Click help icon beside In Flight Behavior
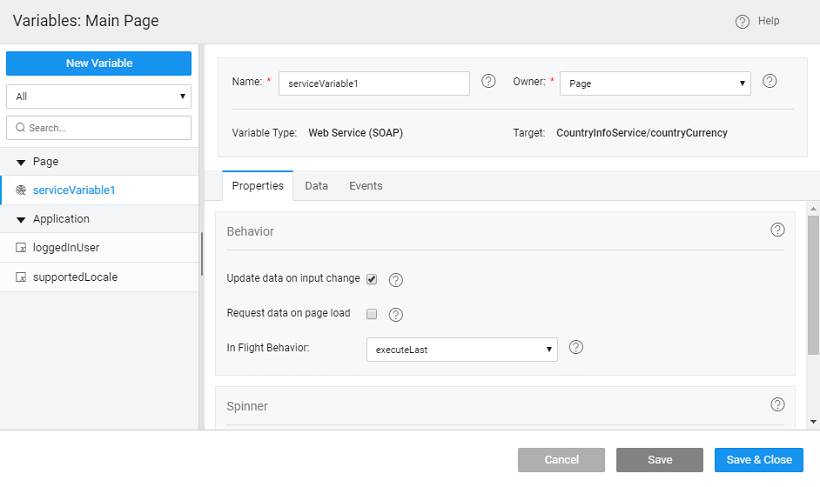 pyautogui.click(x=575, y=348)
